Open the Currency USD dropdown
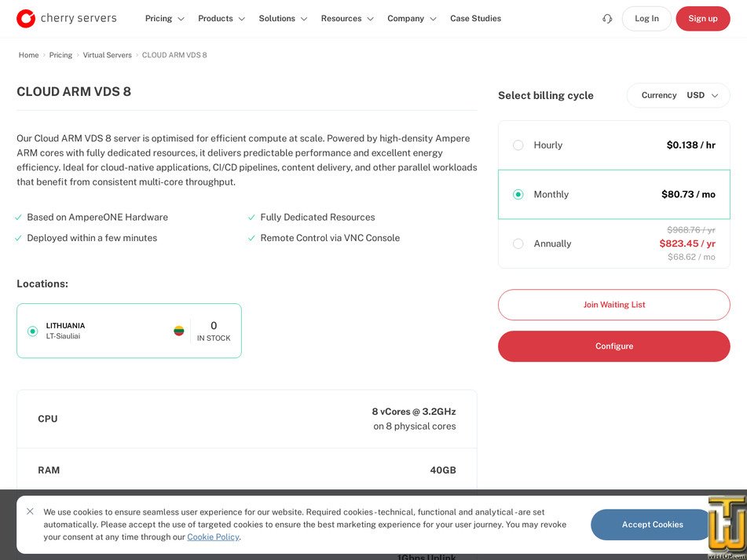This screenshot has height=560, width=747. coord(679,95)
